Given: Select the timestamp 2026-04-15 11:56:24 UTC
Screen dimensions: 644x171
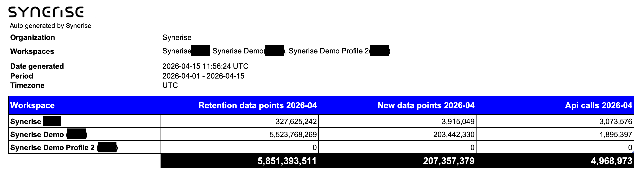Looking at the screenshot, I should 205,66.
